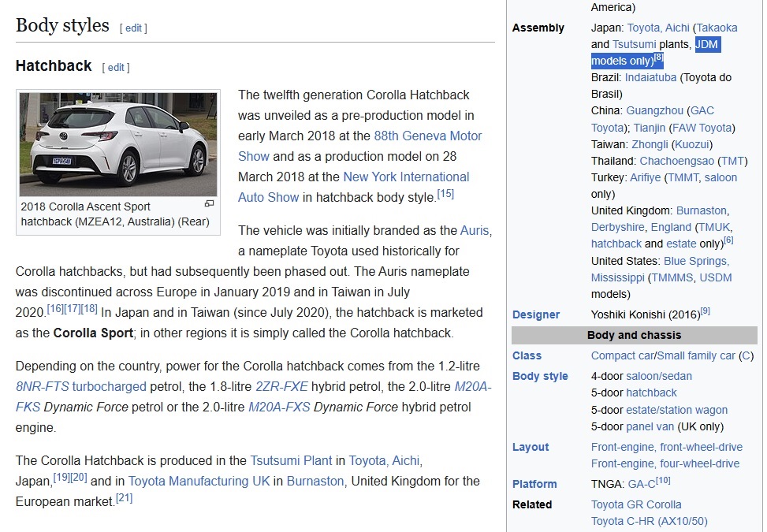Open the Toyota C-HR (AX10/50) link
Viewport: 767px width, 532px height.
click(x=649, y=522)
